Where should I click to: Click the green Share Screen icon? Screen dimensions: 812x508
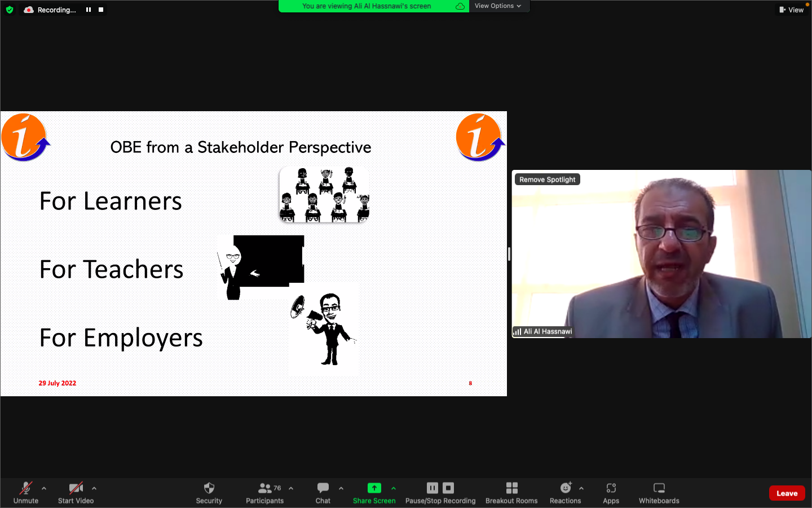pos(374,488)
